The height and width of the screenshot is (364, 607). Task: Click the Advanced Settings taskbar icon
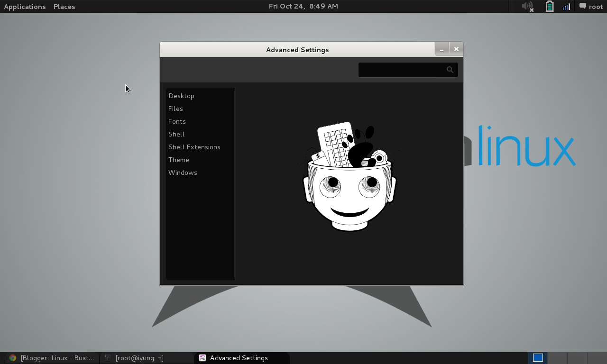coord(202,358)
